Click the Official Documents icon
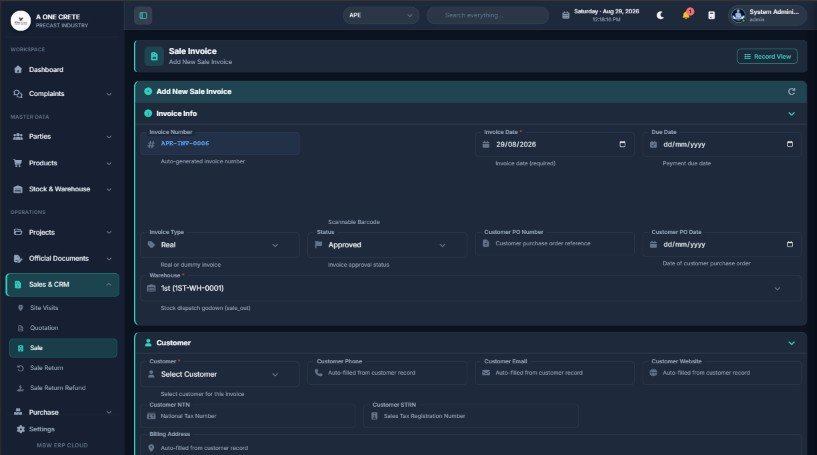817x455 pixels. tap(18, 259)
